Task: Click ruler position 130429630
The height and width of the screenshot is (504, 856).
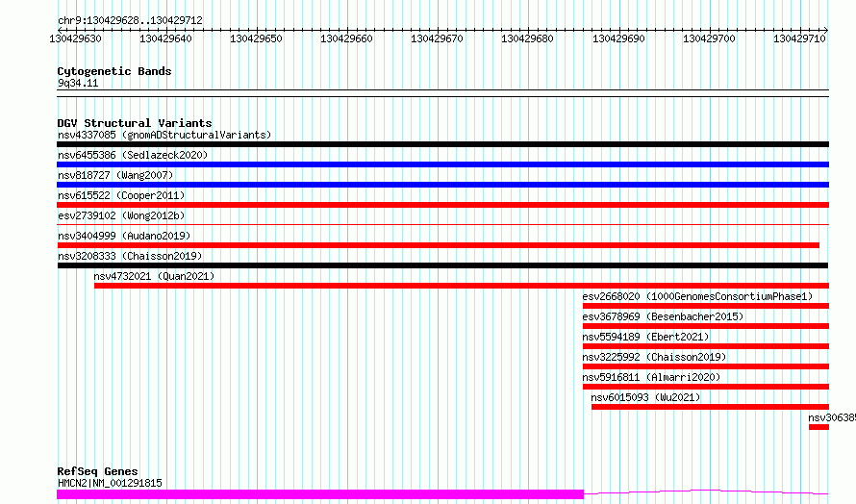Action: pyautogui.click(x=75, y=38)
